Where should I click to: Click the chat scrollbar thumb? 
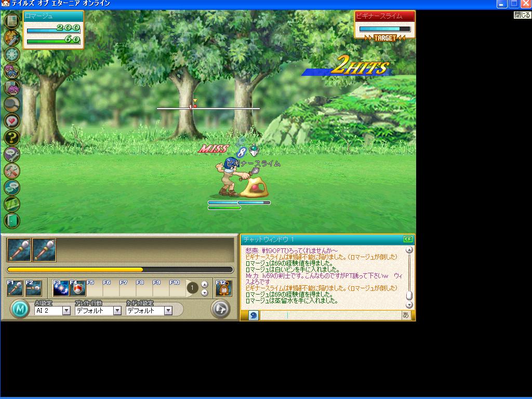click(409, 296)
